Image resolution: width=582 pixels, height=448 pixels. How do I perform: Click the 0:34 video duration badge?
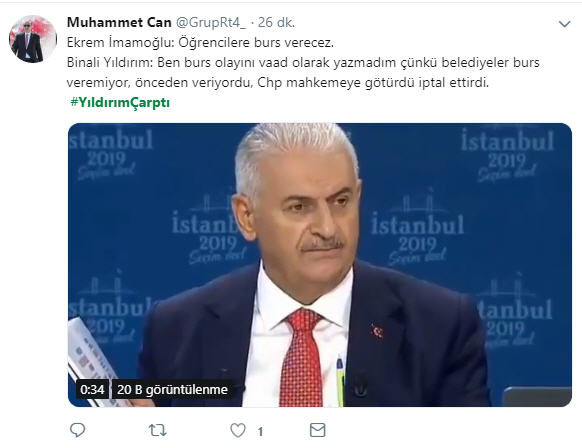point(92,389)
